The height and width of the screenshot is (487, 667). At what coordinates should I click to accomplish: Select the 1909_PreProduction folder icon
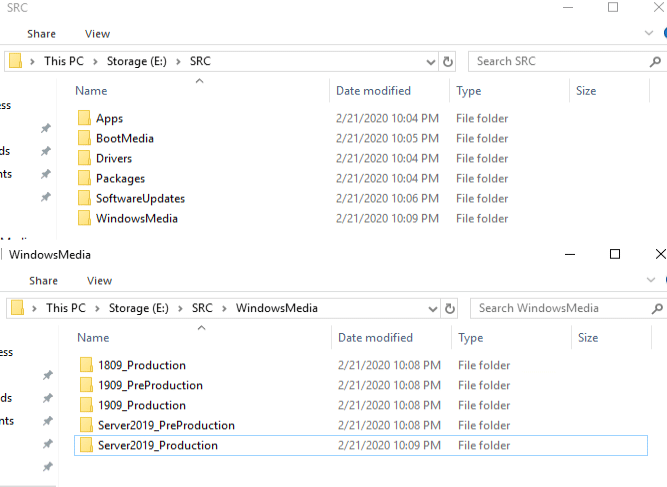86,386
